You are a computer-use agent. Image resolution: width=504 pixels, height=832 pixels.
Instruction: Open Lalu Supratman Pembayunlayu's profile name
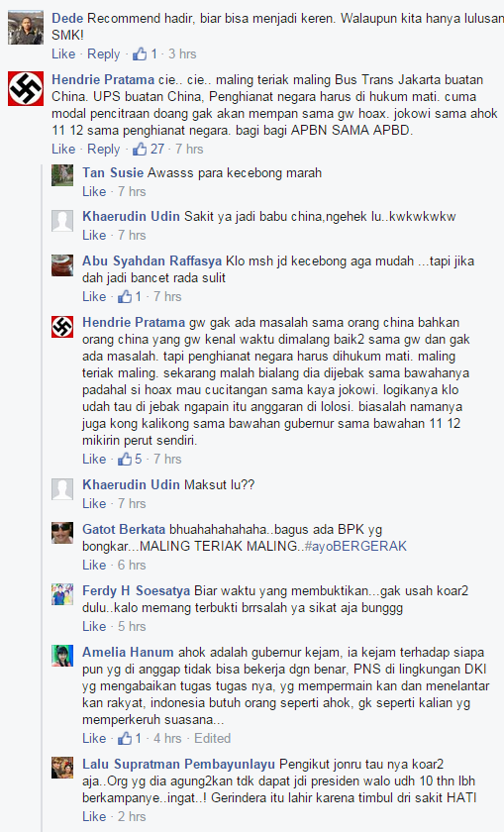click(x=178, y=764)
